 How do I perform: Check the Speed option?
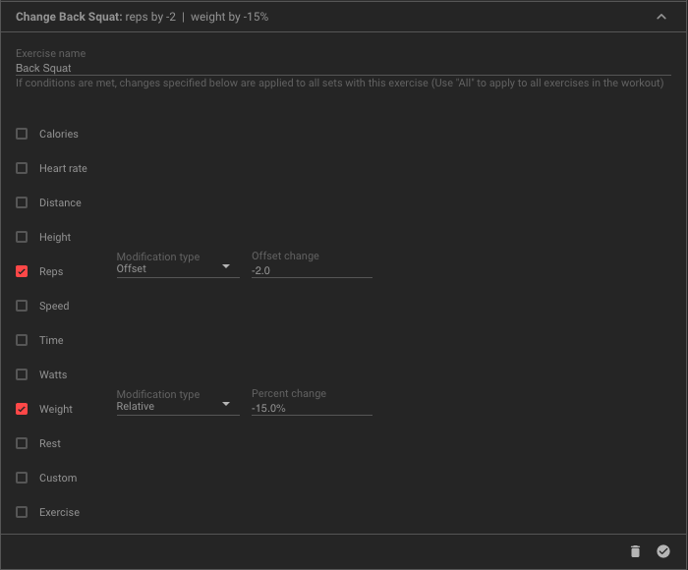click(22, 306)
